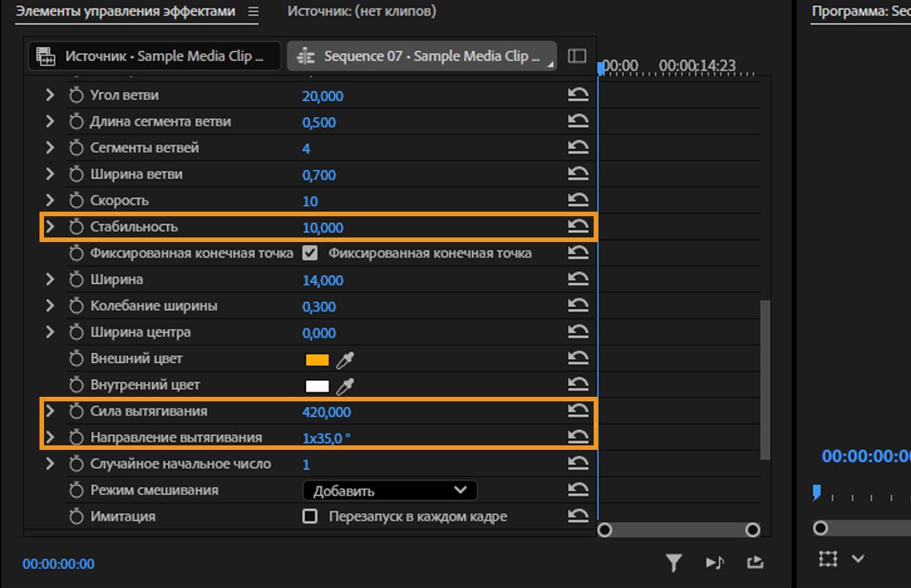
Task: Open the Внутренний цвет white color swatch
Action: click(317, 386)
